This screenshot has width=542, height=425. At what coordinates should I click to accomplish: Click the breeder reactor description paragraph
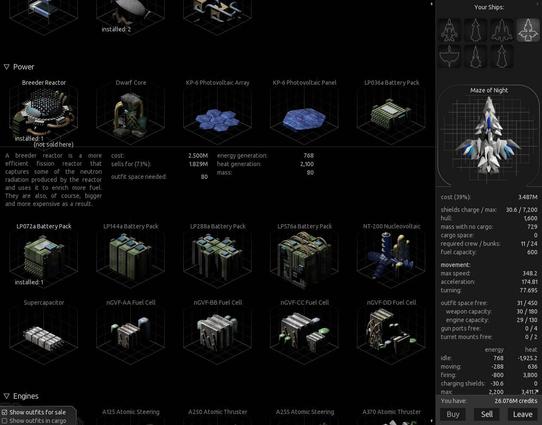pos(54,180)
